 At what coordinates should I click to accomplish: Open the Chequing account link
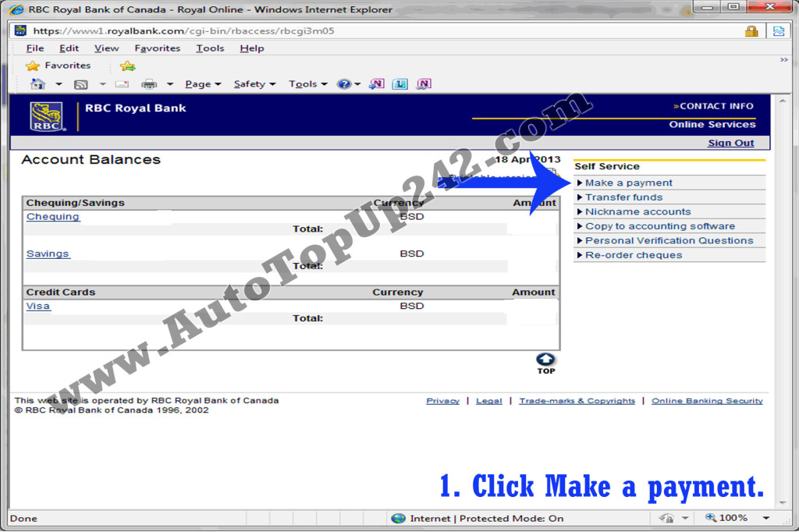click(x=53, y=217)
